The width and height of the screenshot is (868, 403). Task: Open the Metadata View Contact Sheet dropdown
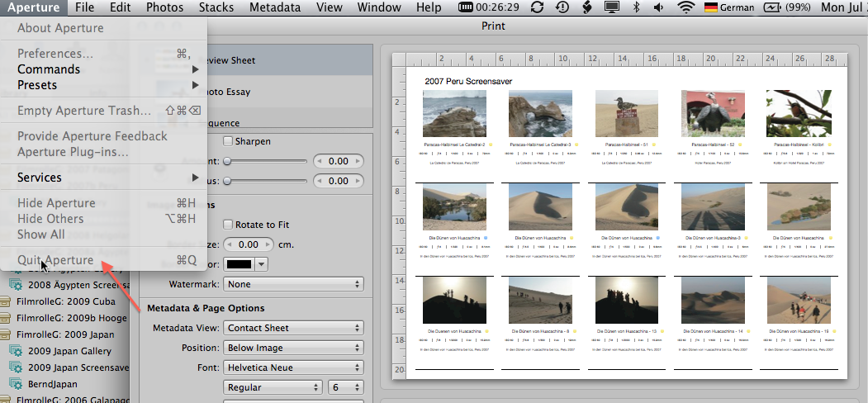click(293, 328)
